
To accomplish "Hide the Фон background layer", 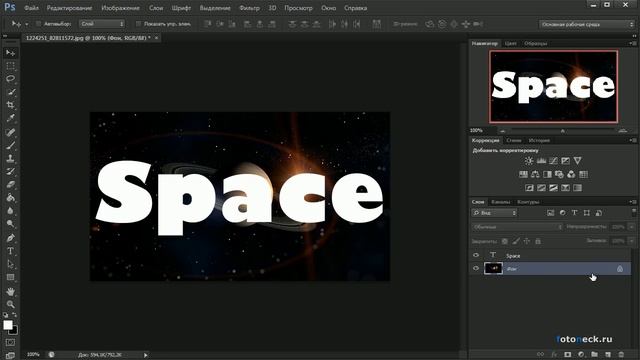I will [x=476, y=268].
